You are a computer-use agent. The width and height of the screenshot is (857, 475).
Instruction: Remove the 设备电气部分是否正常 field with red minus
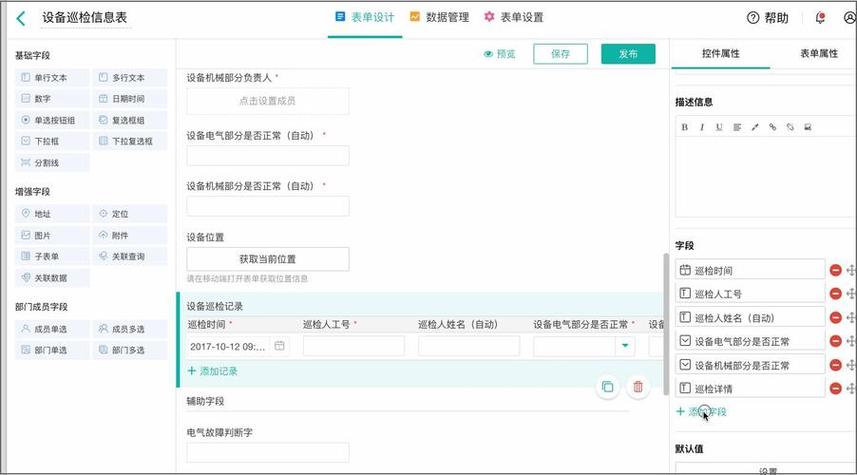835,341
